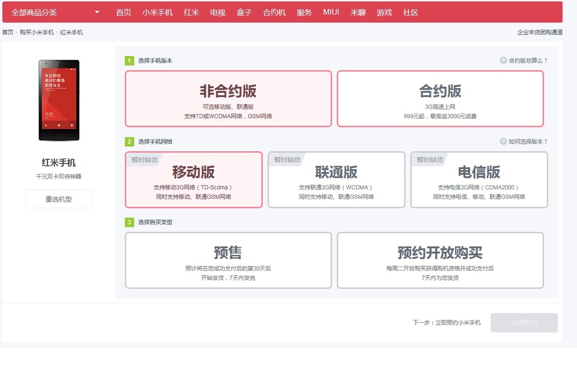Click the help icon beside 合约版划算么
This screenshot has height=392, width=577.
coord(503,60)
